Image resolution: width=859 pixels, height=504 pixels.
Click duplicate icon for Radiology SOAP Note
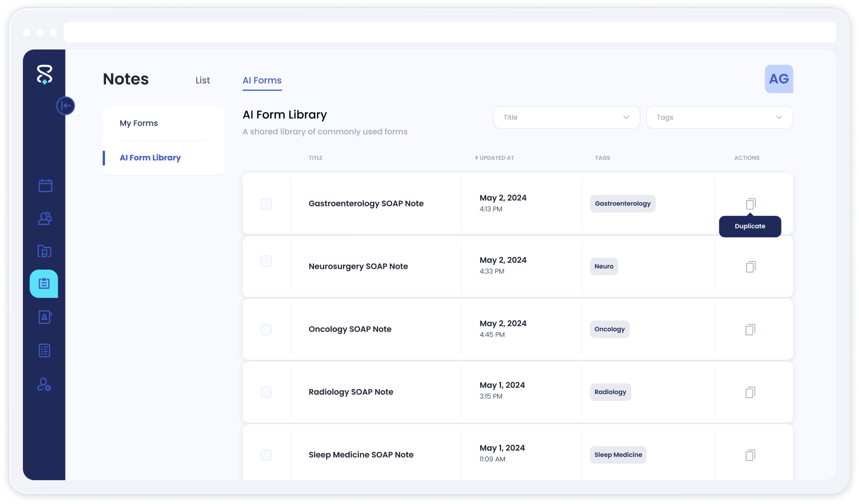tap(750, 392)
